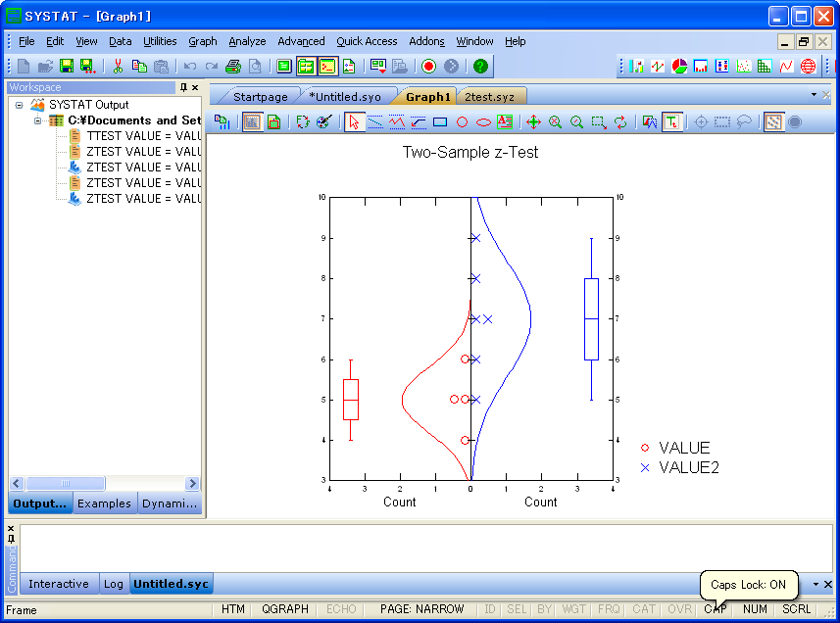This screenshot has height=623, width=840.
Task: Click the plain green zoom magnifier
Action: 576,122
